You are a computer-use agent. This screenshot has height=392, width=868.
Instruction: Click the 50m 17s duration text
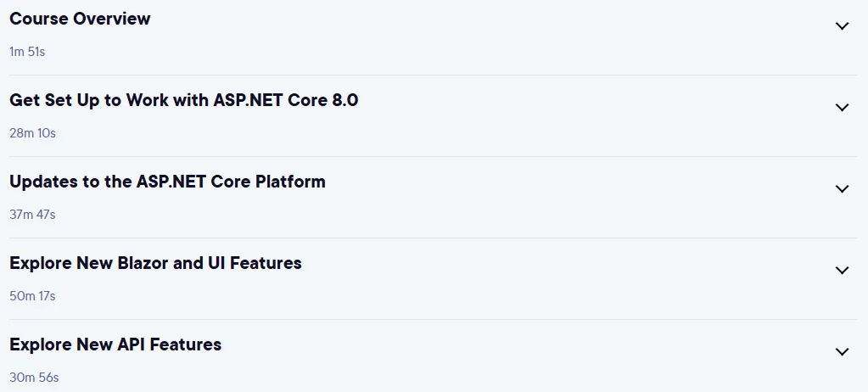pos(32,295)
